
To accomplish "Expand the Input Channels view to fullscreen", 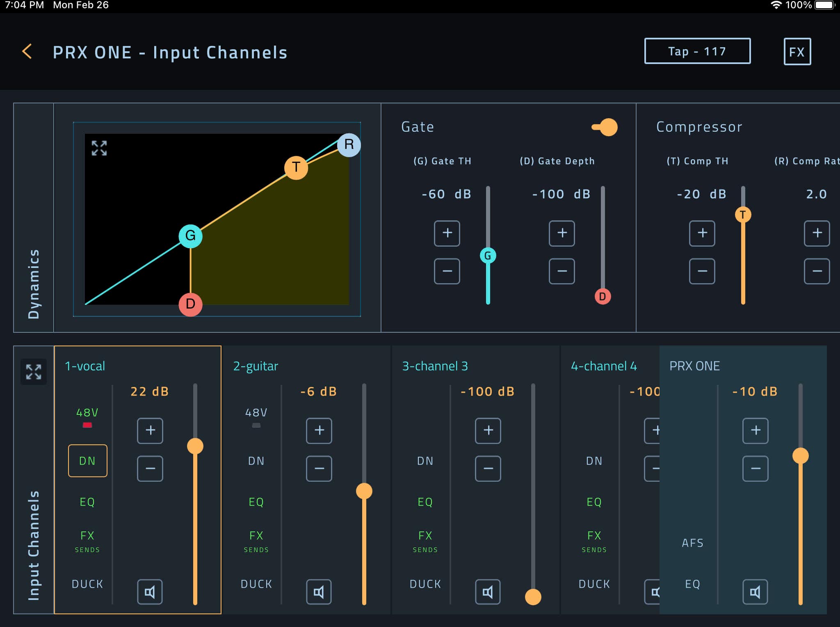I will click(x=34, y=372).
